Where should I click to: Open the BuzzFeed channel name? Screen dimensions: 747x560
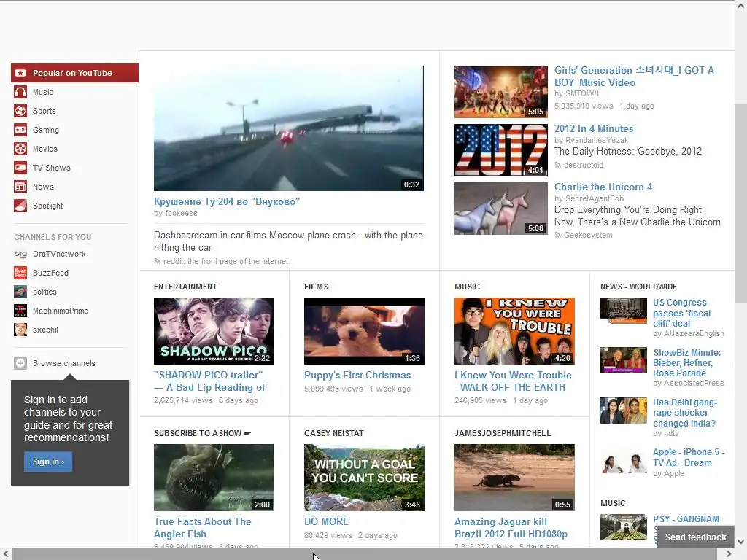pos(50,273)
